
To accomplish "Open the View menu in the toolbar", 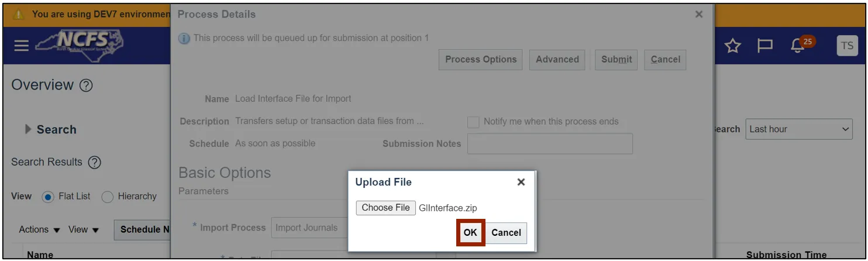I will coord(84,229).
